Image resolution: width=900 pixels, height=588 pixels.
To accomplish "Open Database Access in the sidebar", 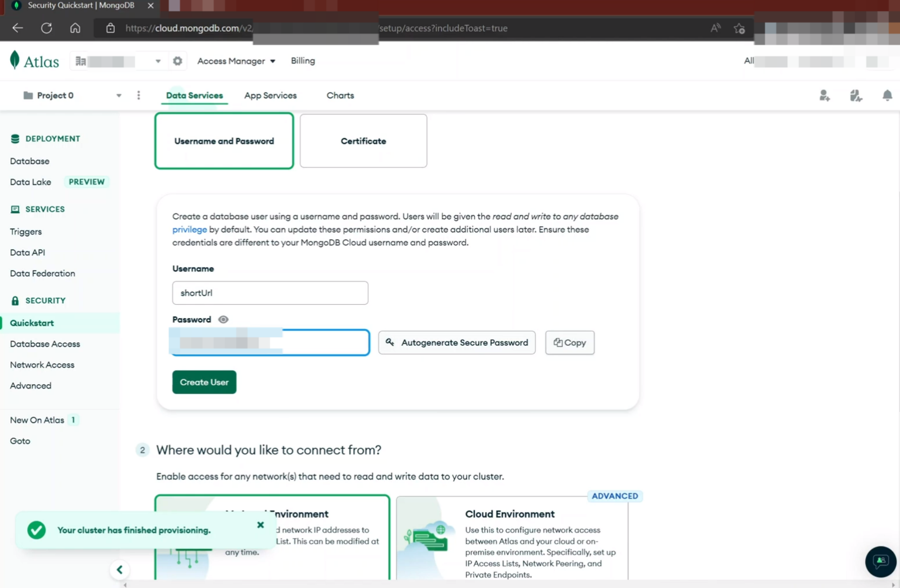I will click(x=45, y=344).
